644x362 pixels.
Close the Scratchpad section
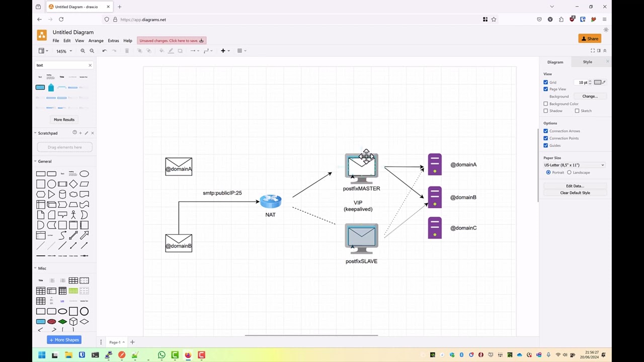click(x=92, y=133)
